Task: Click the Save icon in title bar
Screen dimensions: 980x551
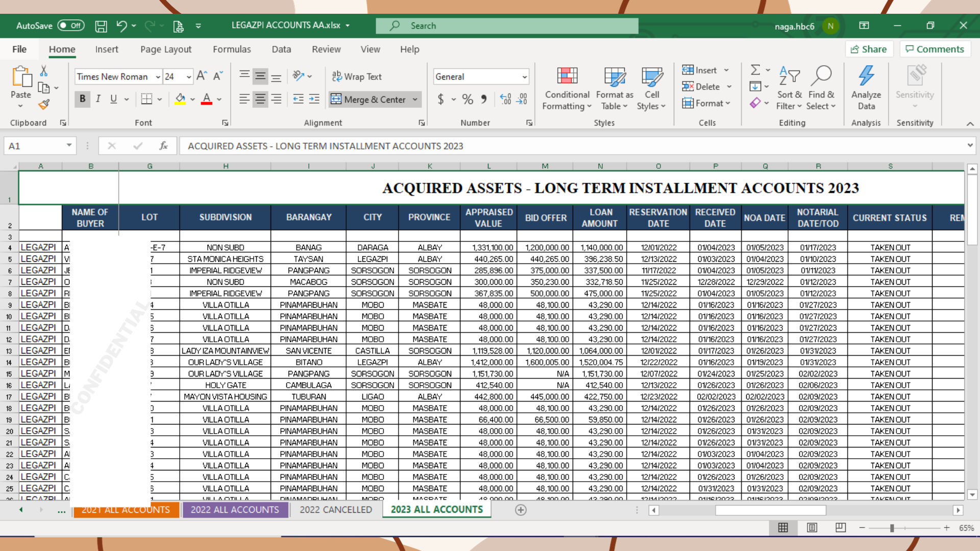Action: coord(101,26)
